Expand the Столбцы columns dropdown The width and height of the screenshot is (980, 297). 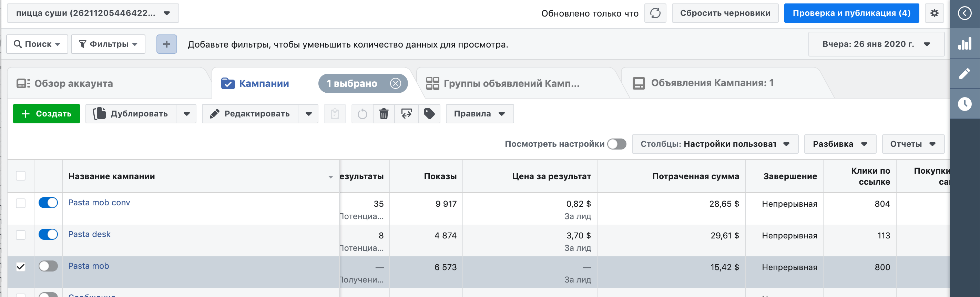click(715, 144)
